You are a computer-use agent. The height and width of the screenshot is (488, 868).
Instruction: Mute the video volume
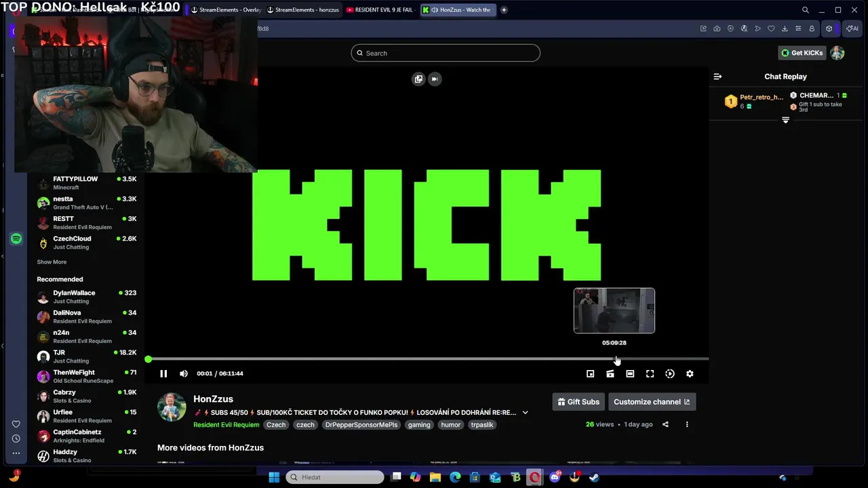[x=184, y=373]
